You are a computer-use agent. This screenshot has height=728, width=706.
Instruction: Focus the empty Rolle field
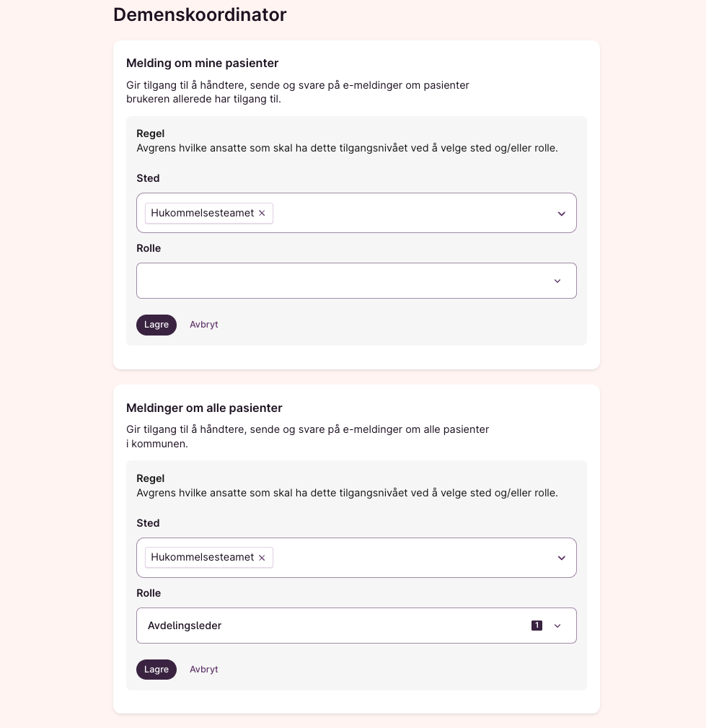(339, 281)
